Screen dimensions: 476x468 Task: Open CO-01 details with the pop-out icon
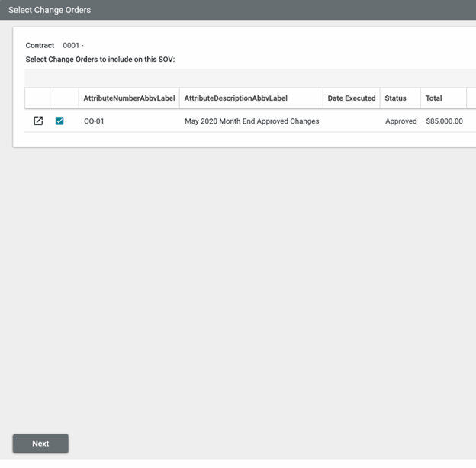tap(38, 121)
